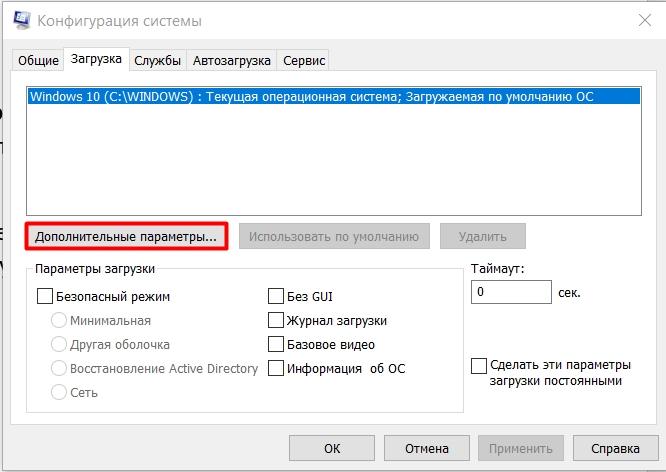Confirm with the OK button
Viewport: 666px width, 472px height.
click(x=332, y=448)
